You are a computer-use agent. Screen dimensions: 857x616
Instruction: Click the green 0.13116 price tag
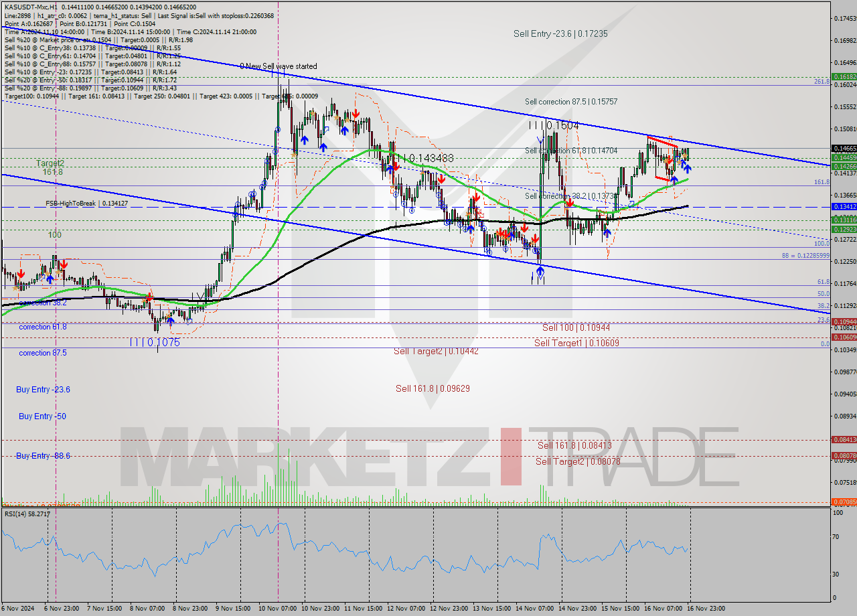tap(844, 220)
